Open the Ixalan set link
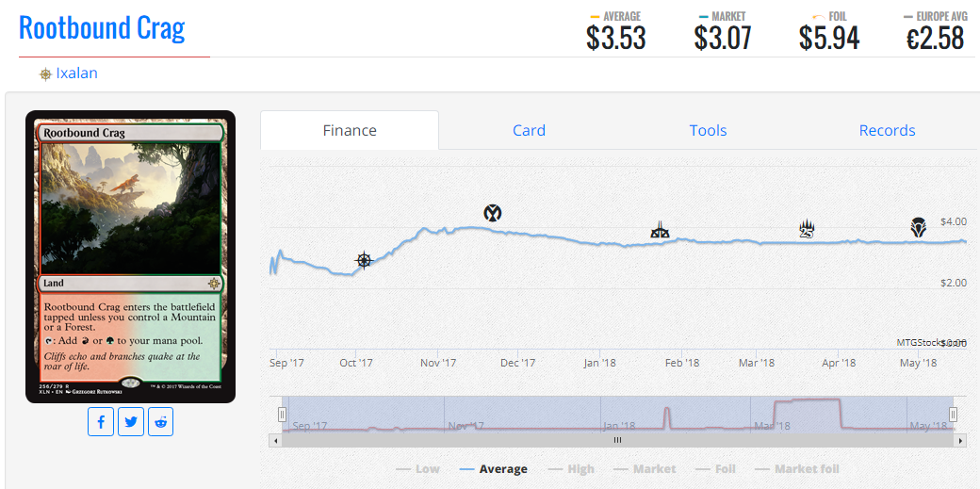The width and height of the screenshot is (980, 489). pyautogui.click(x=76, y=73)
